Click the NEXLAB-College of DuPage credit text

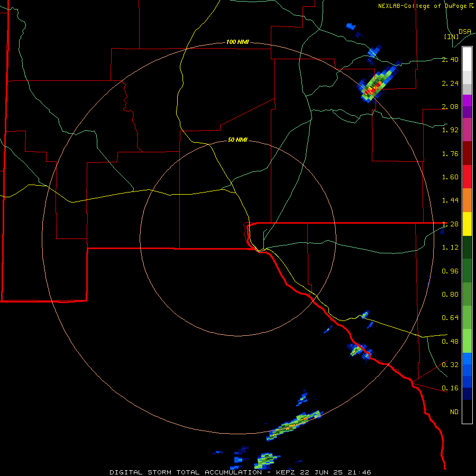point(426,6)
